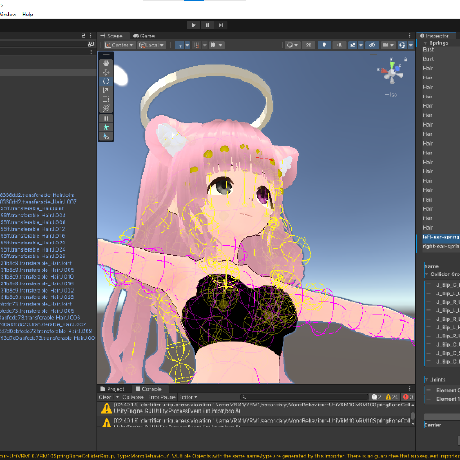The image size is (460, 460).
Task: Open the Clear options dropdown arrow
Action: tap(117, 397)
